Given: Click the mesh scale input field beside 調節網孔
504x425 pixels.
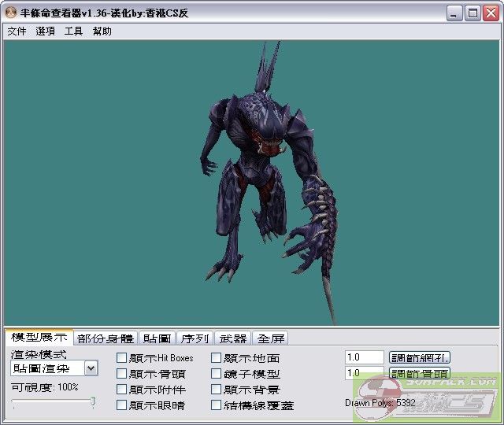Looking at the screenshot, I should (x=364, y=357).
